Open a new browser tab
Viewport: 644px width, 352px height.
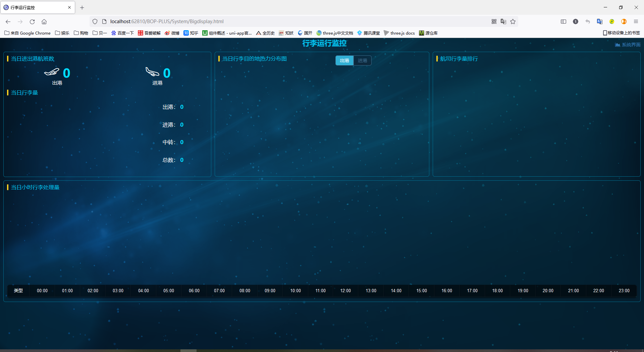(82, 7)
